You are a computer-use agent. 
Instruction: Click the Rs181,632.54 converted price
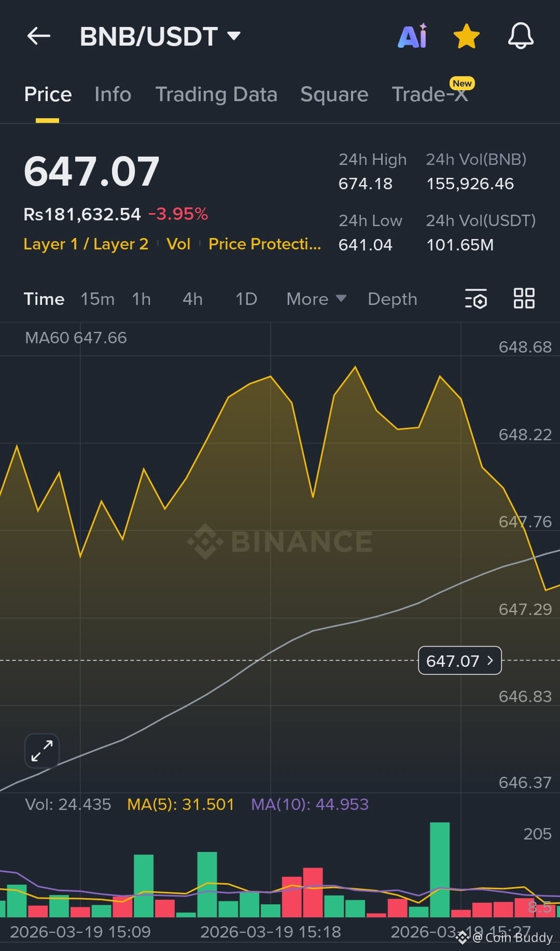[x=82, y=214]
